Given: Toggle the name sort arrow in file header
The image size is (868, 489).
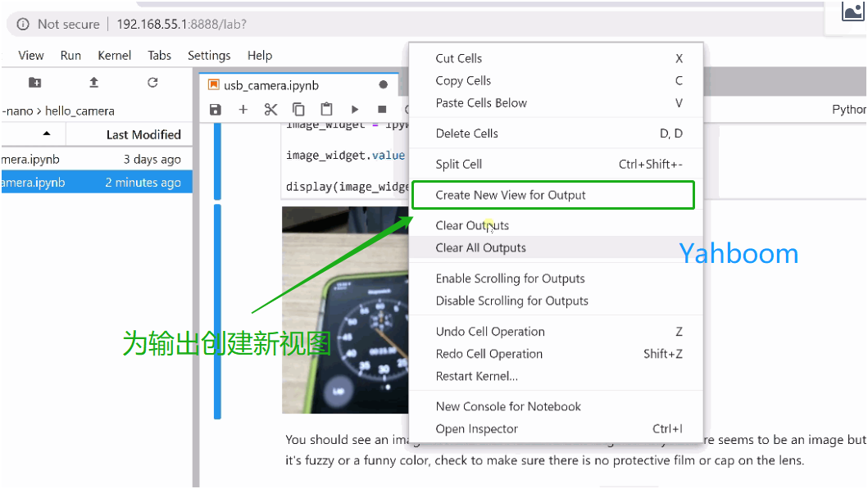Looking at the screenshot, I should coord(47,134).
